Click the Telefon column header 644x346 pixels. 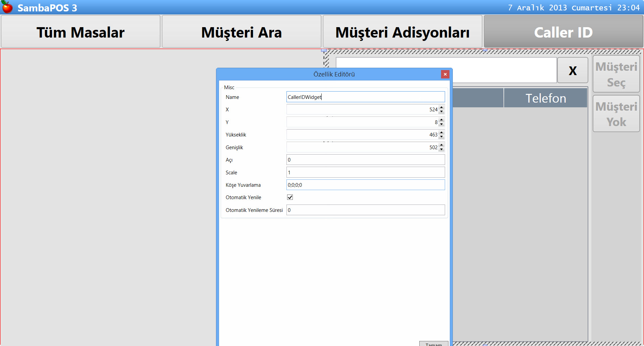(x=545, y=98)
